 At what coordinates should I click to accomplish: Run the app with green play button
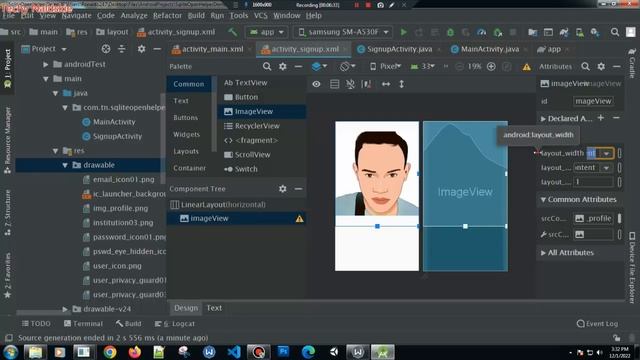point(403,32)
